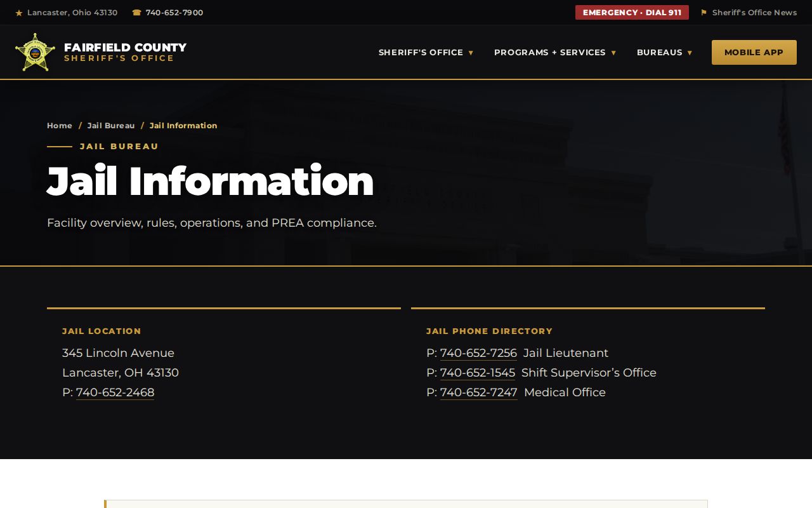Click the Jail Location heading
Viewport: 812px width, 508px height.
[x=101, y=331]
